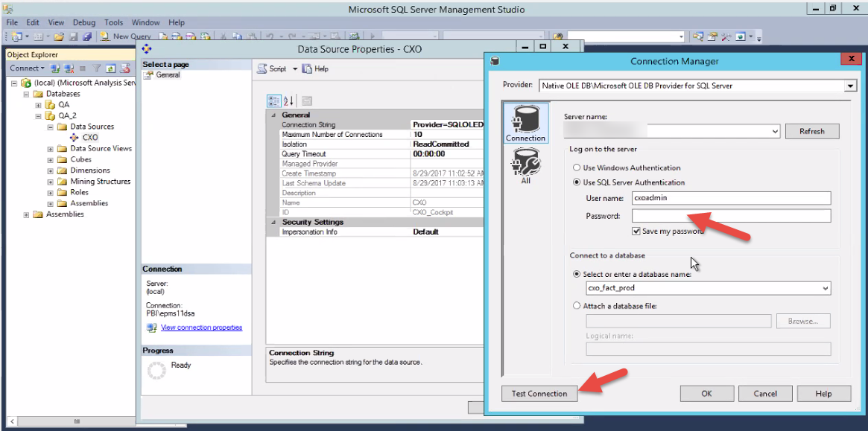Select Use Windows Authentication radio button
This screenshot has height=431, width=868.
[577, 167]
